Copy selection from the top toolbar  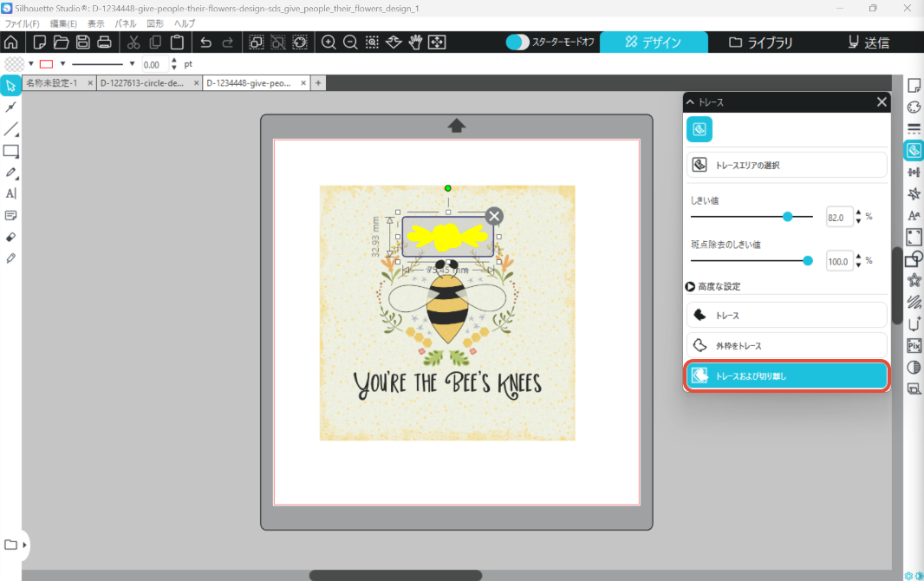click(x=155, y=42)
